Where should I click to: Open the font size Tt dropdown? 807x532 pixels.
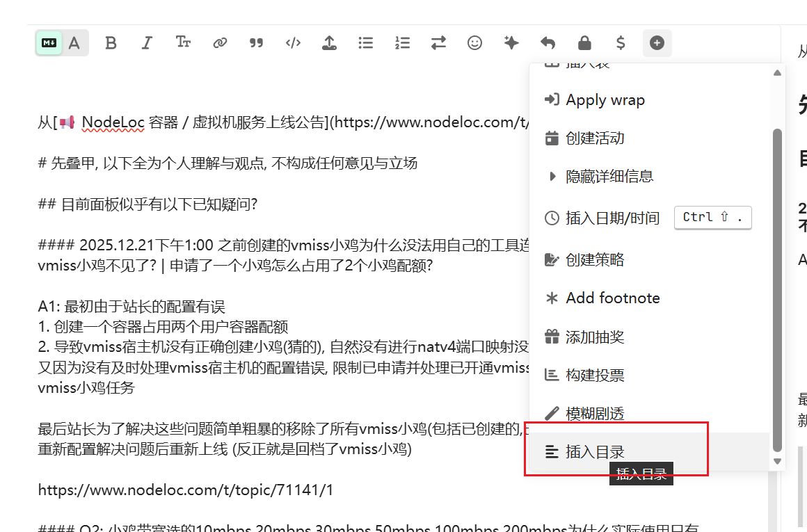pos(184,43)
